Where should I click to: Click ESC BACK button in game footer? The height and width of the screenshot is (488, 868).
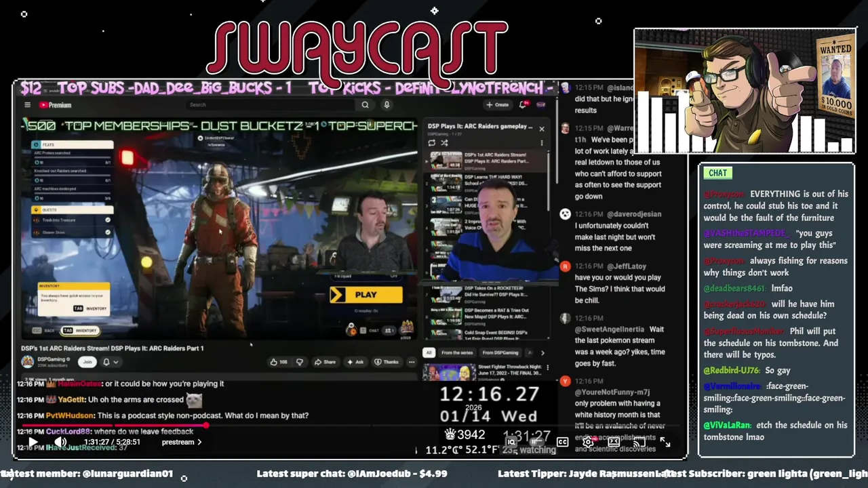[x=43, y=331]
